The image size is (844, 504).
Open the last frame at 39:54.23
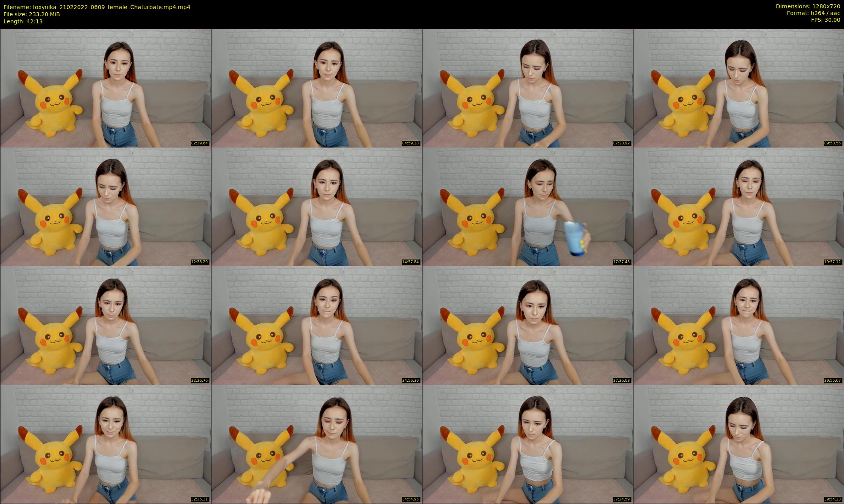tap(739, 444)
